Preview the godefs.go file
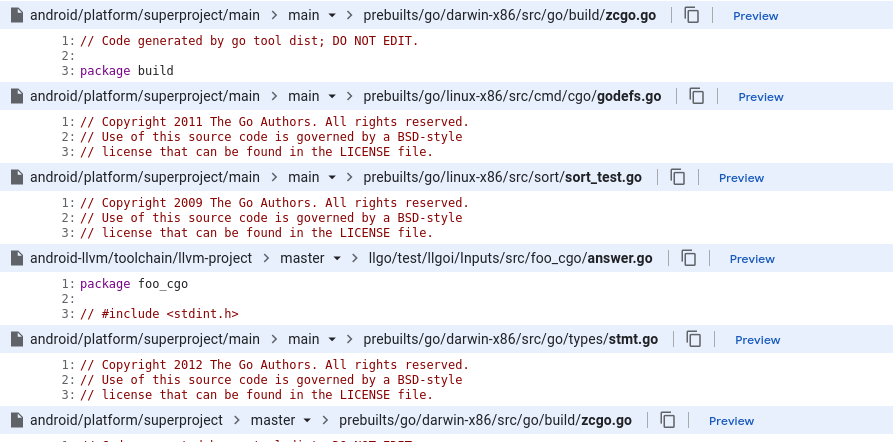 coord(760,97)
